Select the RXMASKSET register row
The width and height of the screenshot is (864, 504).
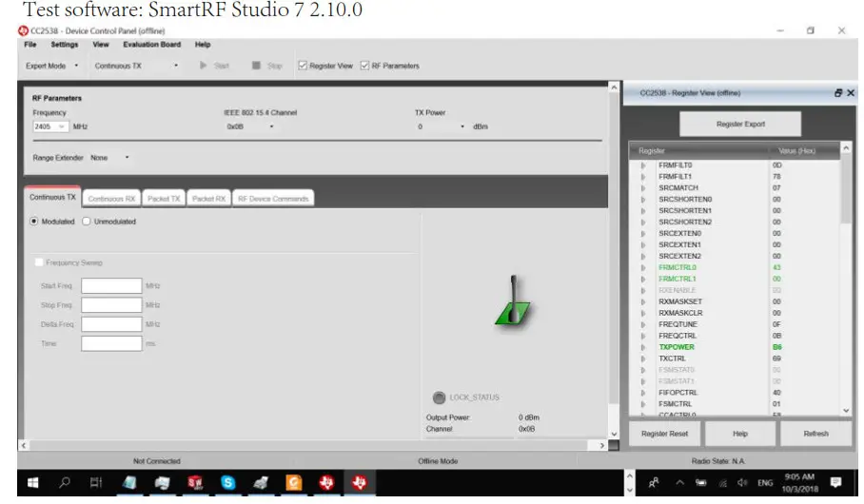pyautogui.click(x=736, y=301)
